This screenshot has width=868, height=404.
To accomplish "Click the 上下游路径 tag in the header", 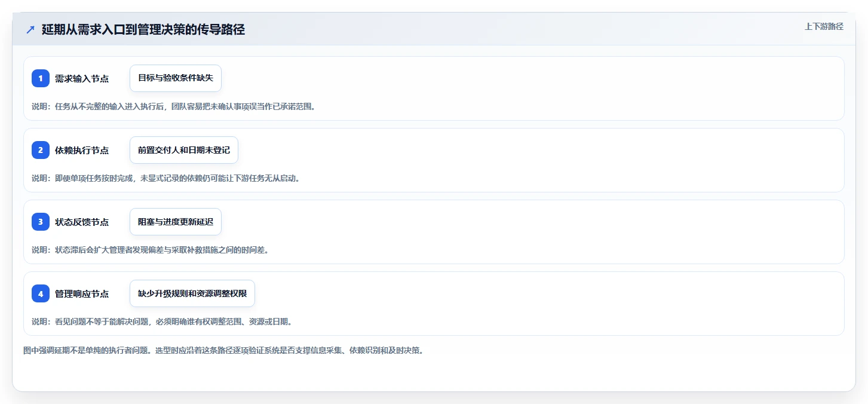I will pyautogui.click(x=824, y=26).
